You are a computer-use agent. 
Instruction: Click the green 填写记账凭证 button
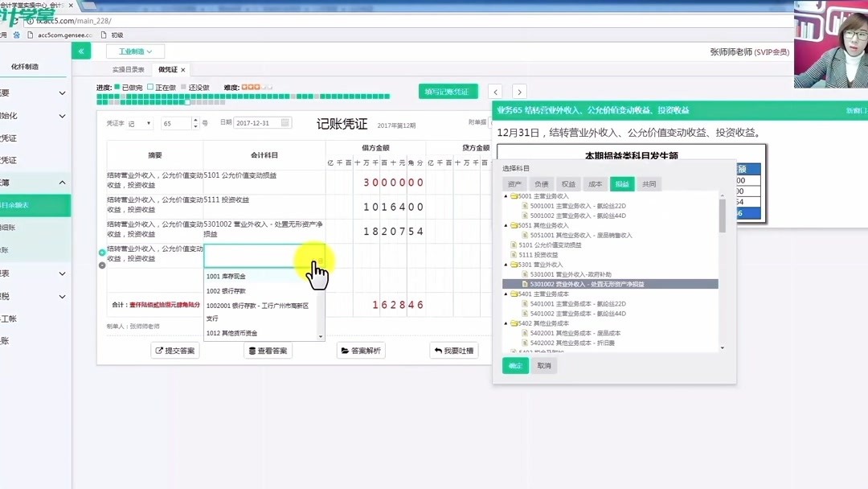(x=448, y=92)
